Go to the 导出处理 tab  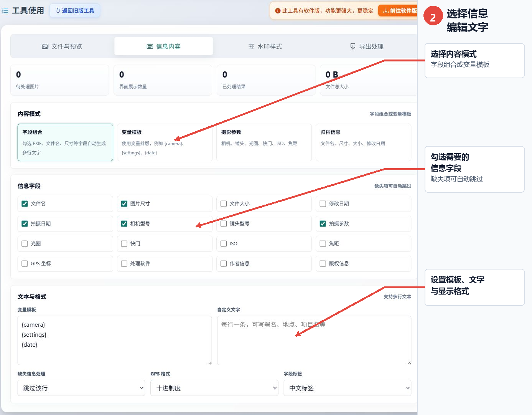(367, 46)
